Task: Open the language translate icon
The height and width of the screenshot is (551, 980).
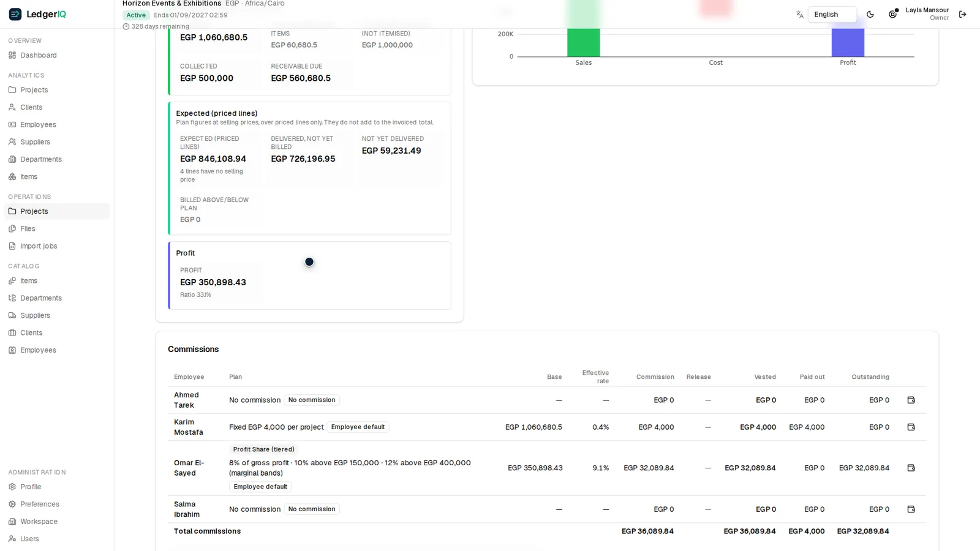Action: [x=799, y=15]
